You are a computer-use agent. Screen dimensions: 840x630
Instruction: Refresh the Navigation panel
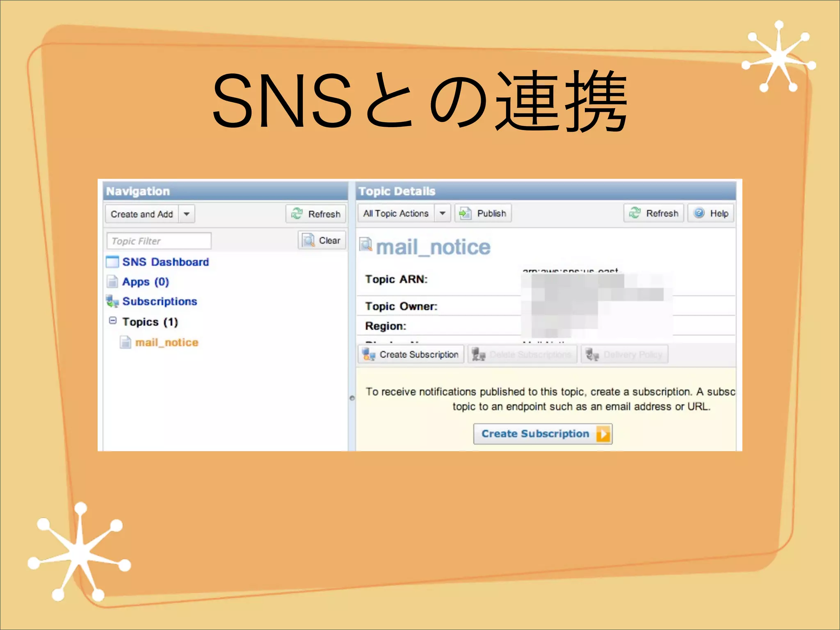[x=316, y=214]
